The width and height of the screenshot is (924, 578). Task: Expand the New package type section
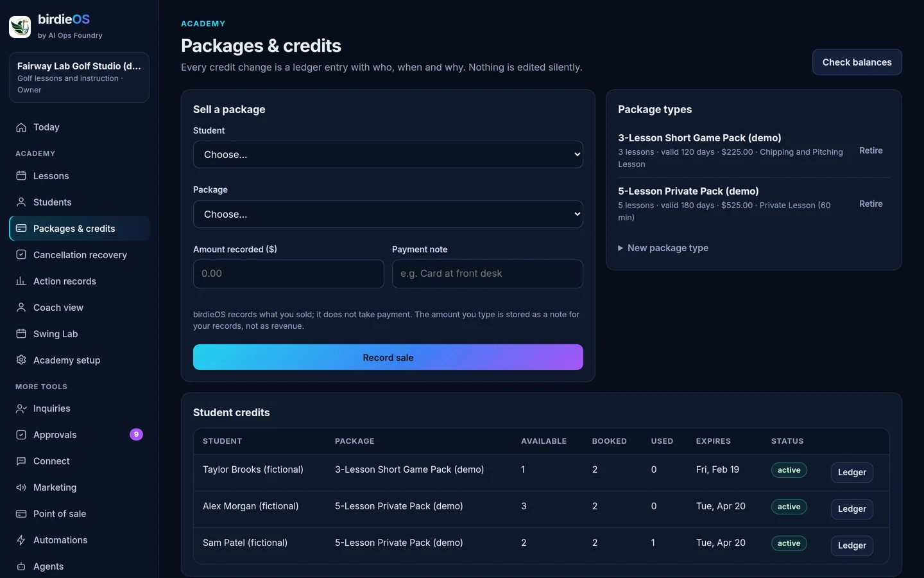click(663, 248)
